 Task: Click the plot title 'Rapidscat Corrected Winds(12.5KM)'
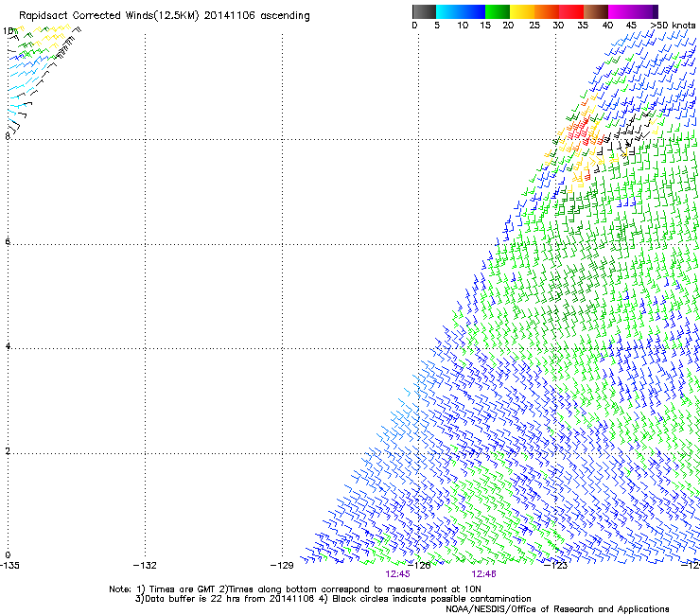coord(109,16)
